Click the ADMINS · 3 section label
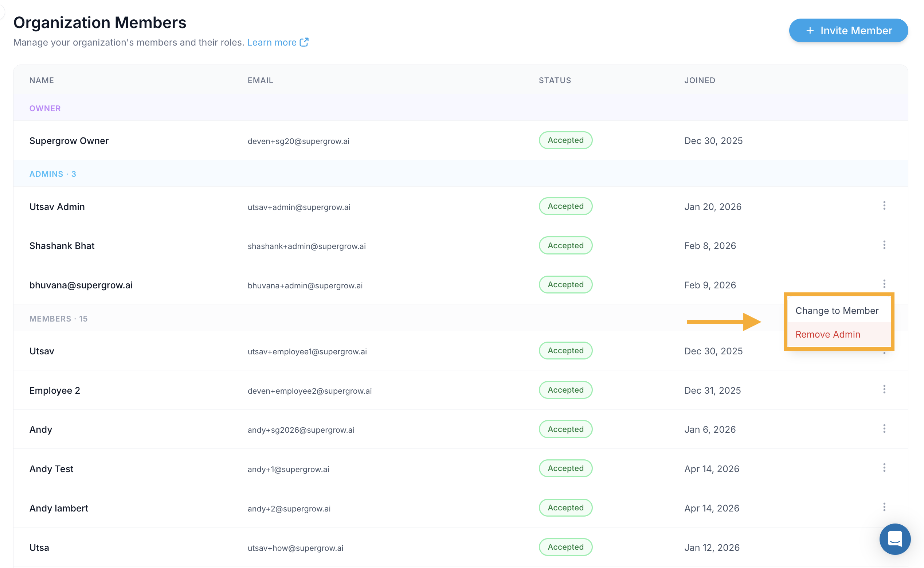This screenshot has width=924, height=568. pos(52,174)
